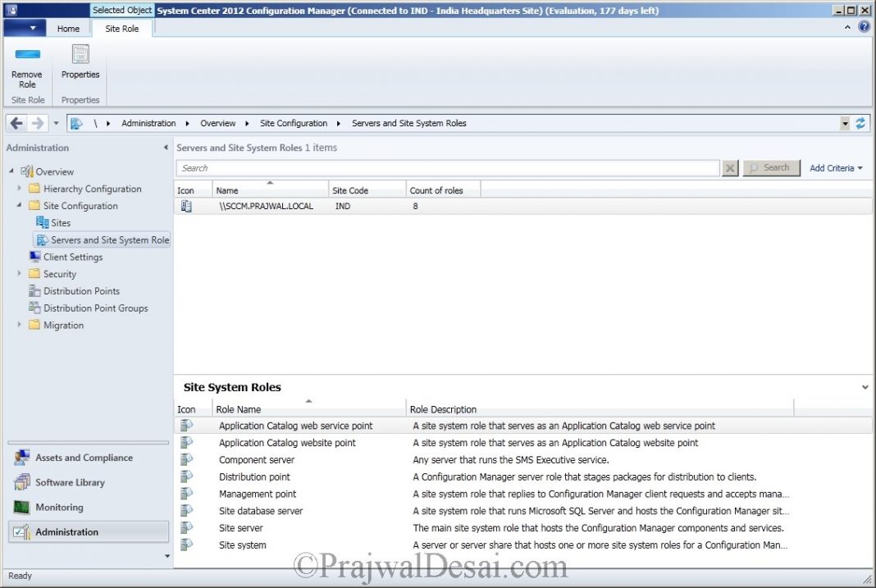Click the Search button
The width and height of the screenshot is (876, 588).
tap(772, 167)
